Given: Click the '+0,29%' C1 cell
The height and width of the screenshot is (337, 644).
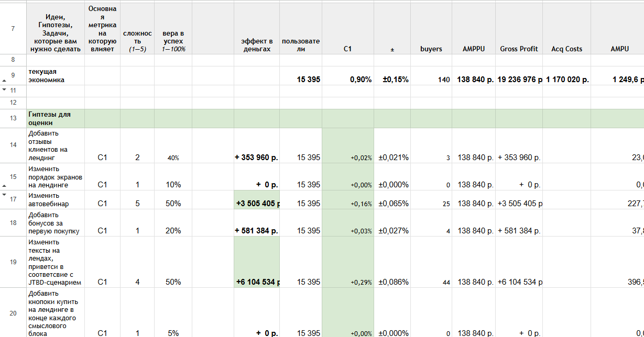Looking at the screenshot, I should point(348,262).
